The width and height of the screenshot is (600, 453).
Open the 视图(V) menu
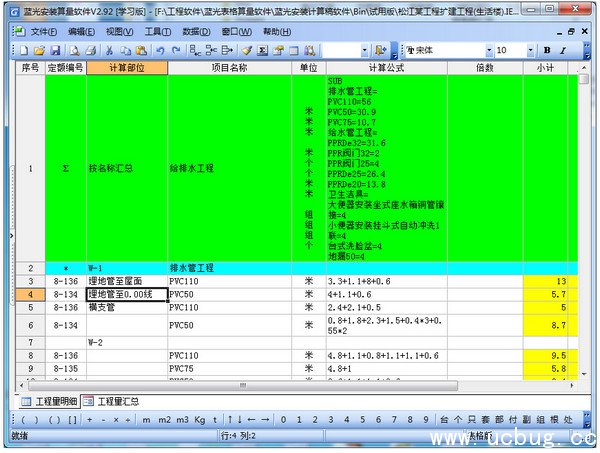(x=120, y=32)
